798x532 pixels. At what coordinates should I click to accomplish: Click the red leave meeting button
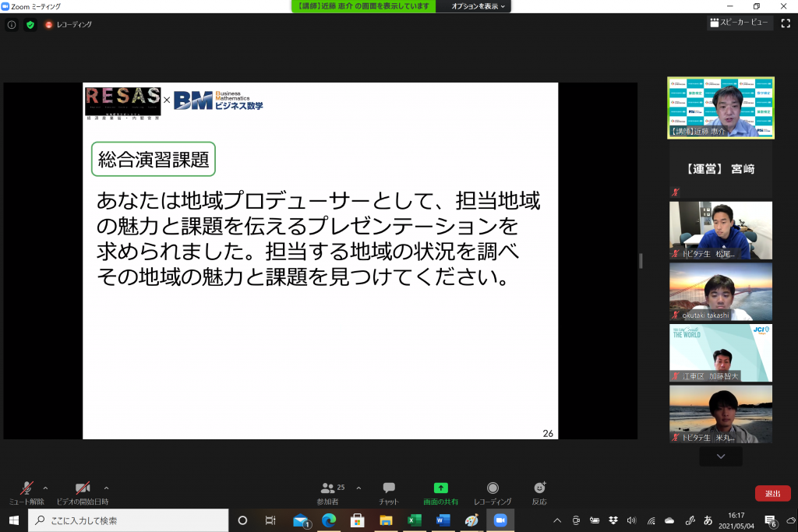772,493
